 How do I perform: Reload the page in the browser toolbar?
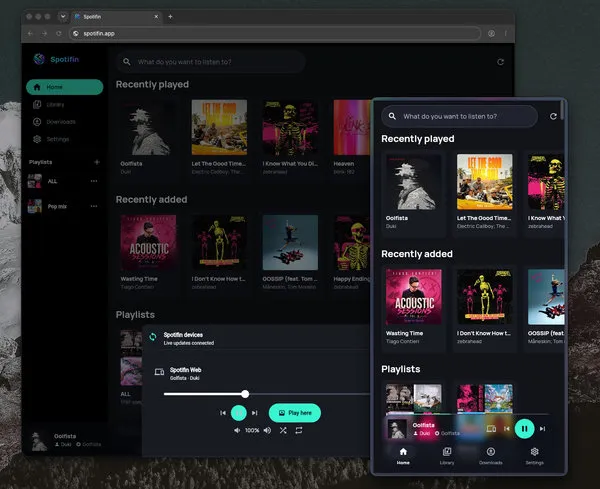59,34
